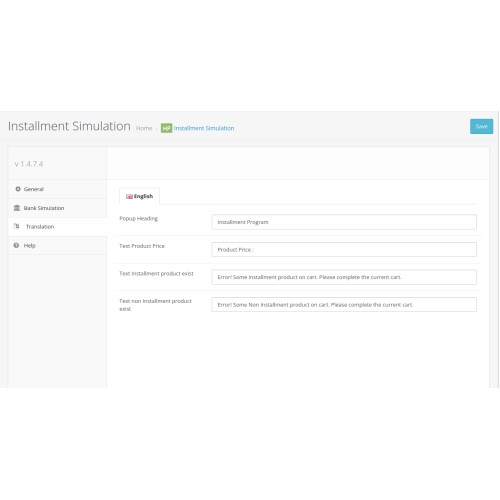500x500 pixels.
Task: Click the Bank Simulation building icon
Action: [17, 208]
